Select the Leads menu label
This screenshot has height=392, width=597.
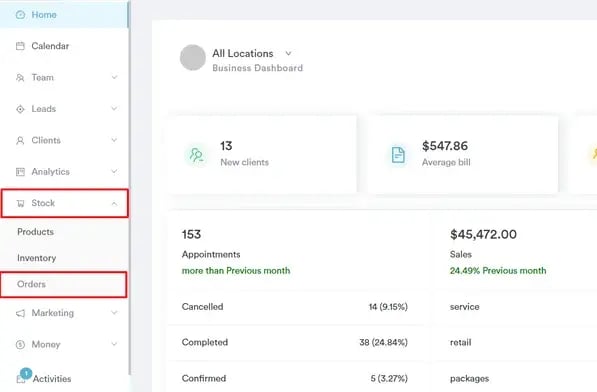(44, 109)
